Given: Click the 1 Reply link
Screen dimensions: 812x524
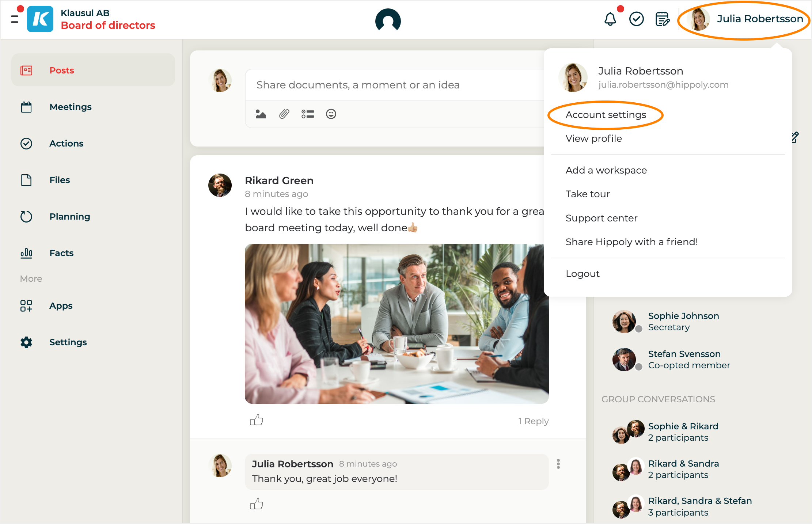Looking at the screenshot, I should pyautogui.click(x=533, y=421).
